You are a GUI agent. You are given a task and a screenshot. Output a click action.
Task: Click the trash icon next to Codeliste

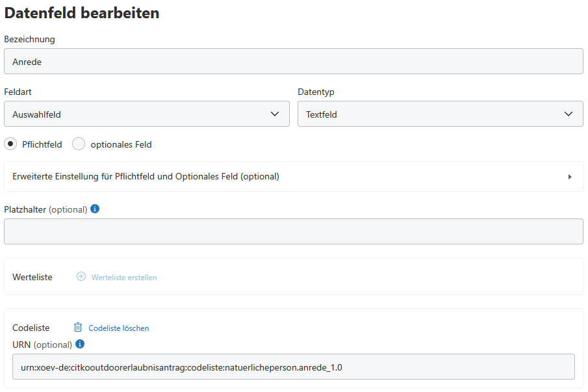click(78, 328)
